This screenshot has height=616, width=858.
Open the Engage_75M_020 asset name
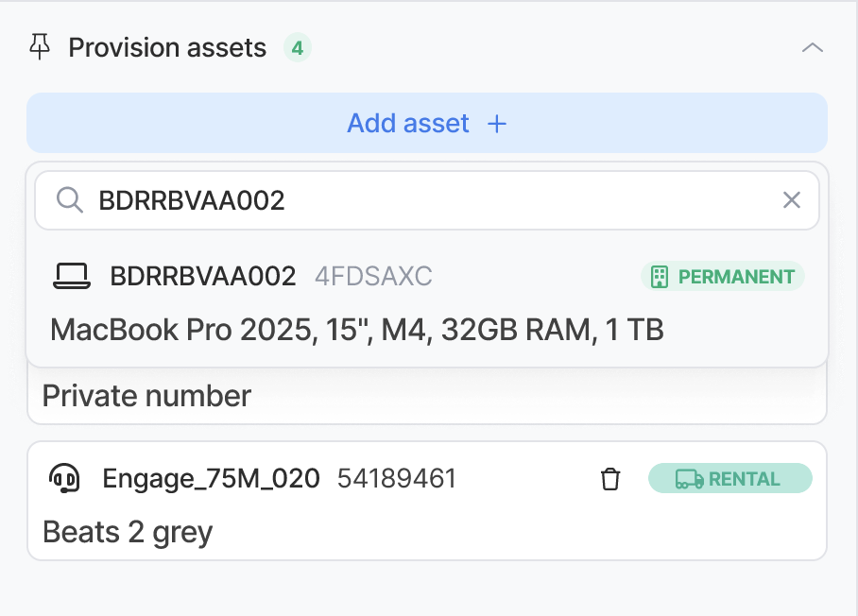tap(210, 479)
